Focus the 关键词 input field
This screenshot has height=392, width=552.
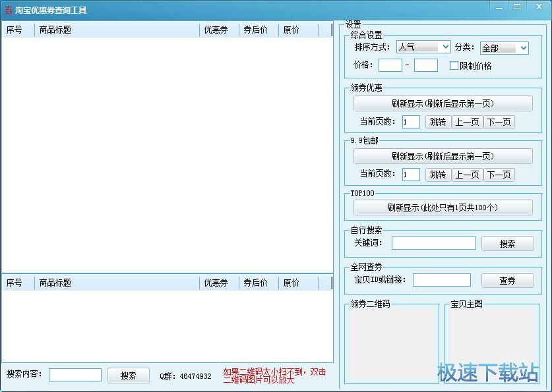[434, 243]
